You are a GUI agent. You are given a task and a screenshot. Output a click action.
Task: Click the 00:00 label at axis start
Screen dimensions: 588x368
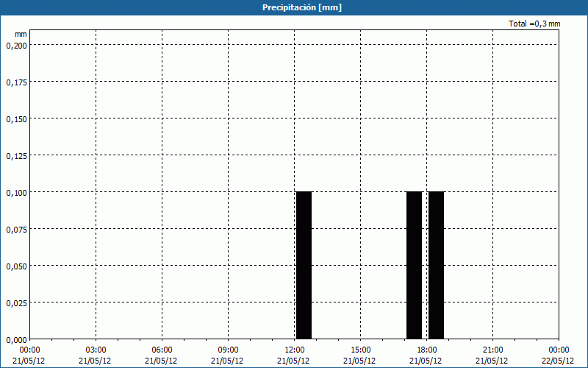pos(29,350)
